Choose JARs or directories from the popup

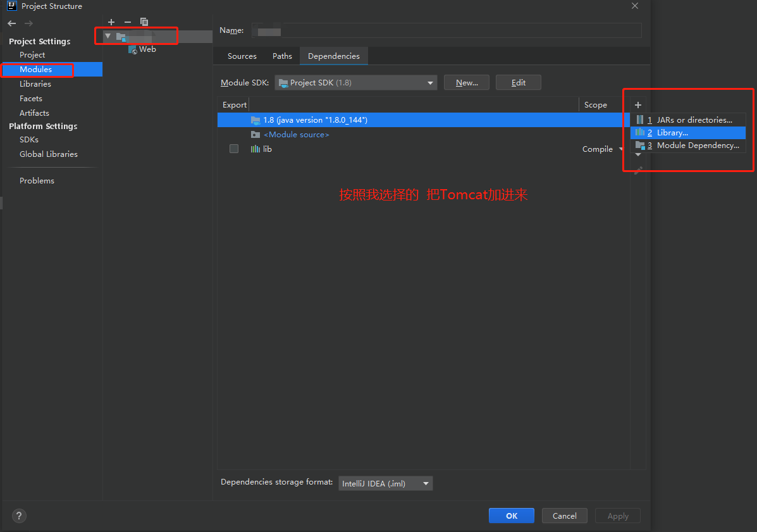coord(688,120)
